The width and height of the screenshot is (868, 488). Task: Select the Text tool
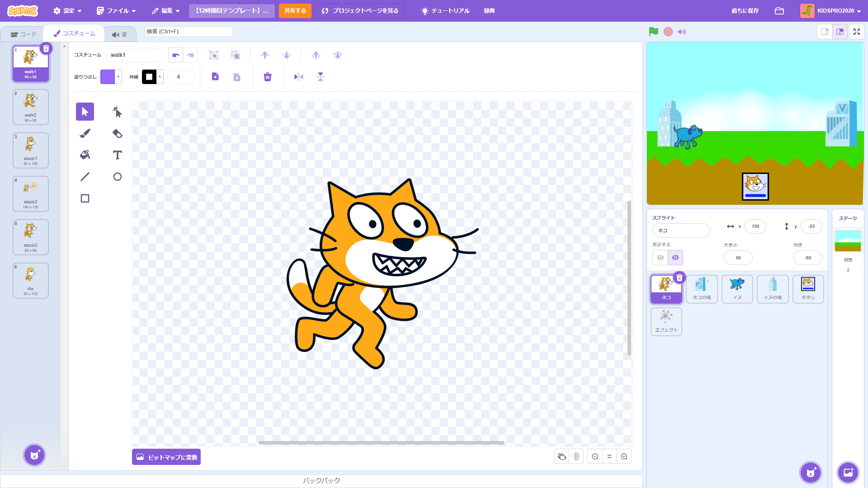117,155
